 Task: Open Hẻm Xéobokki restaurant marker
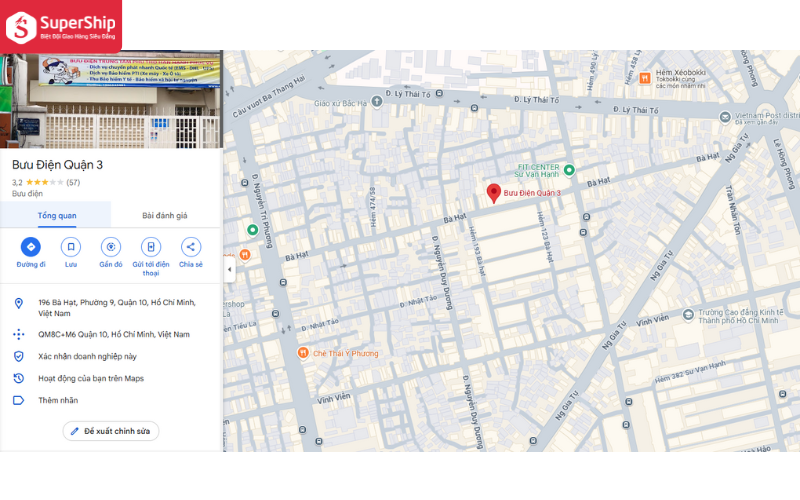644,78
